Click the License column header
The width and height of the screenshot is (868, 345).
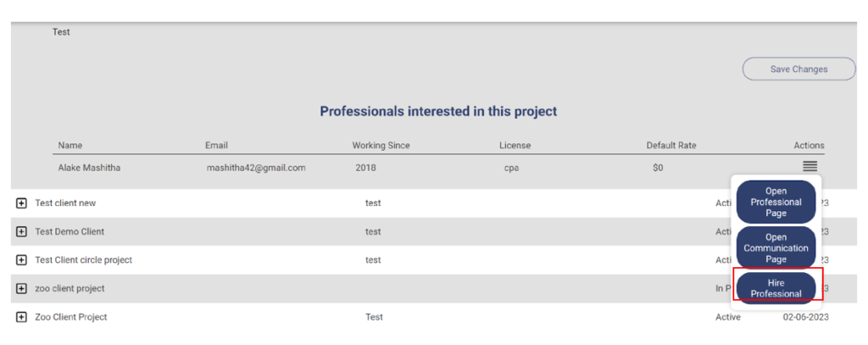515,146
